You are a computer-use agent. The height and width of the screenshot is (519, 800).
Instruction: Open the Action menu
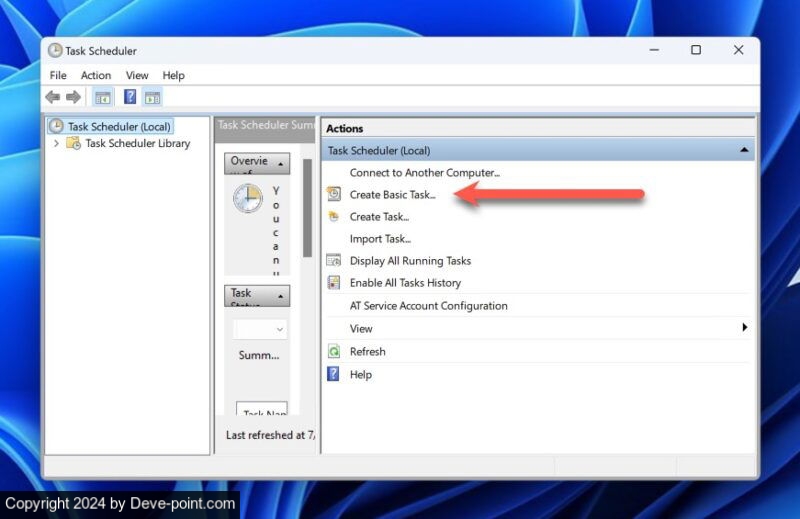(x=96, y=75)
